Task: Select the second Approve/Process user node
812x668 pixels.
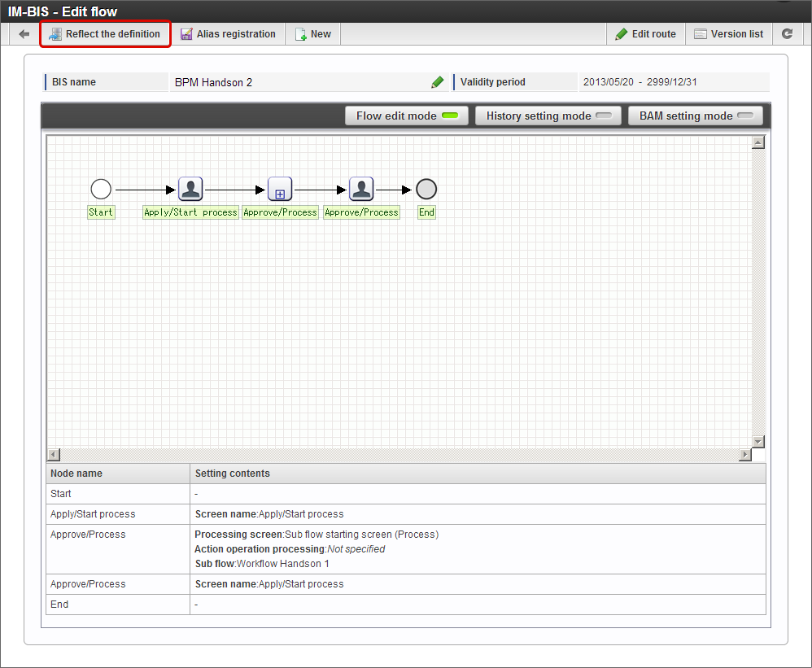Action: coord(361,189)
